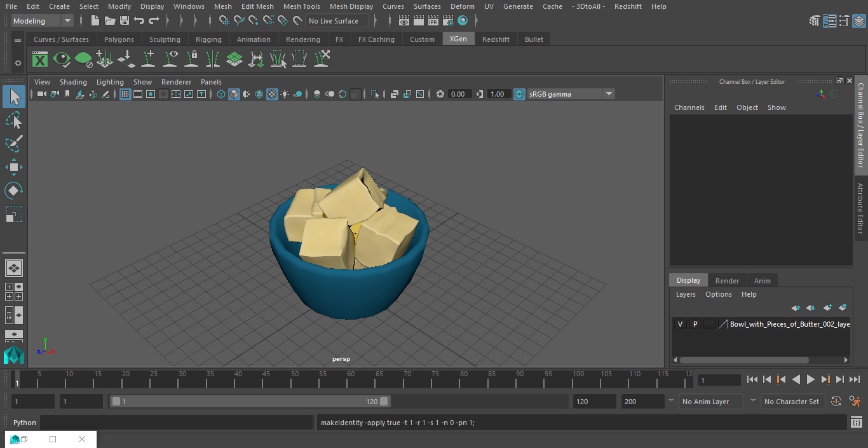Click the guide lock icon on shelf
This screenshot has height=448, width=868.
(191, 60)
